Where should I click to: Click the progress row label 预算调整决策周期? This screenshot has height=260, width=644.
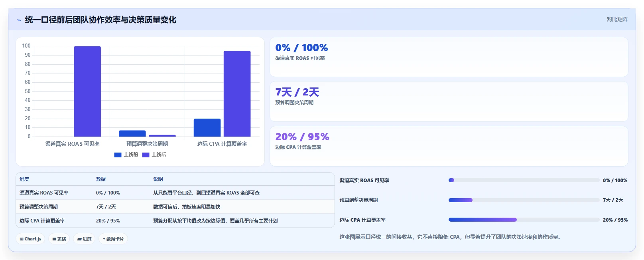tap(358, 200)
